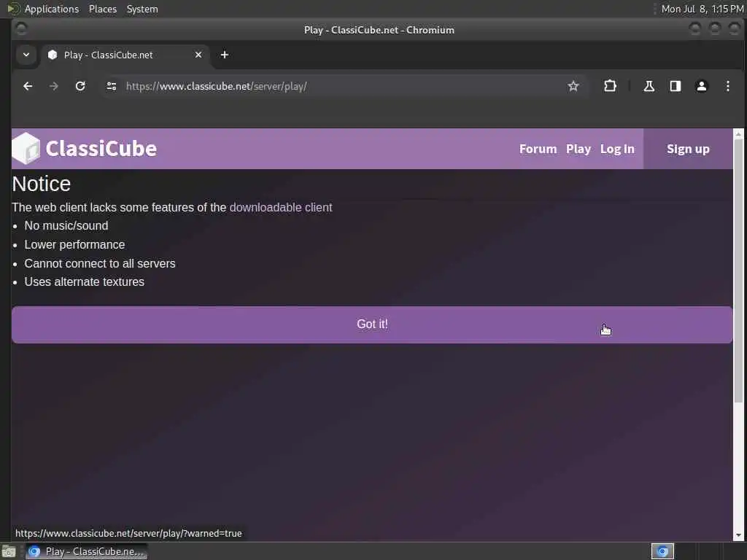This screenshot has width=747, height=560.
Task: Toggle the browser side panel
Action: 675,86
